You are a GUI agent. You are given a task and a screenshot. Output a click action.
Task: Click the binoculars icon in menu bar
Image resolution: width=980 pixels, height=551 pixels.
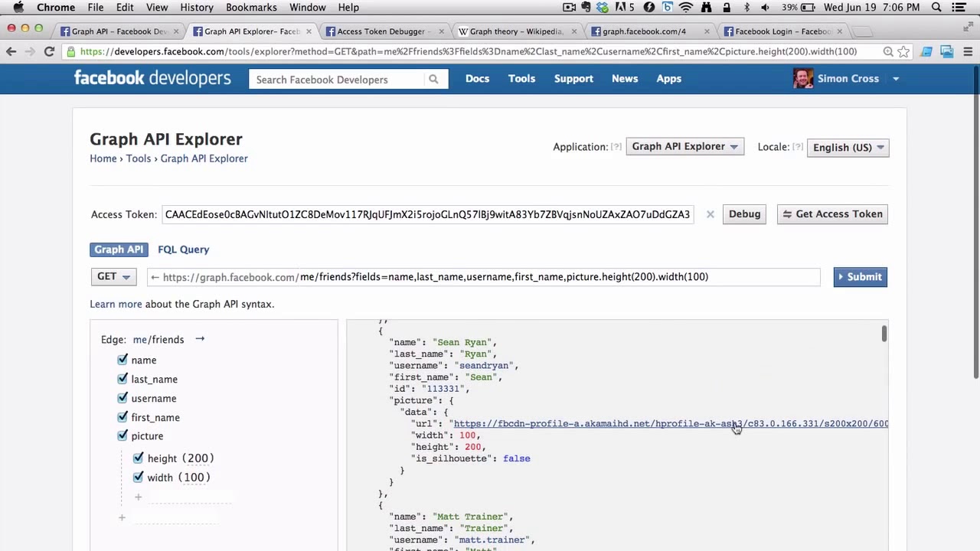click(706, 8)
